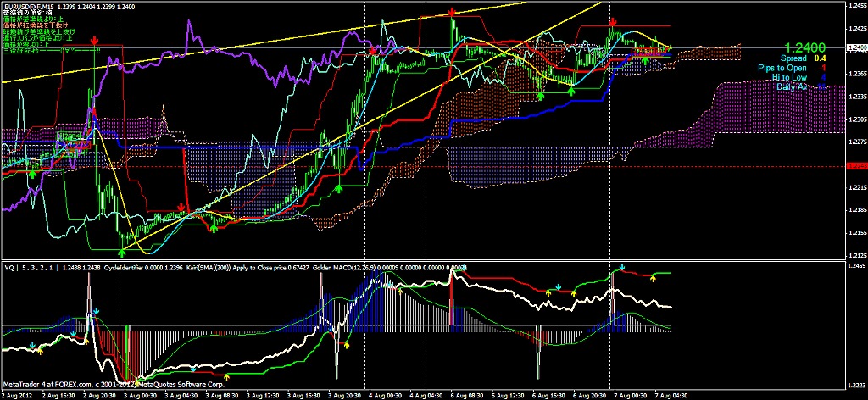Viewport: 868px width, 400px height.
Task: Click the leftmost red down arrow in main chart
Action: (x=95, y=41)
